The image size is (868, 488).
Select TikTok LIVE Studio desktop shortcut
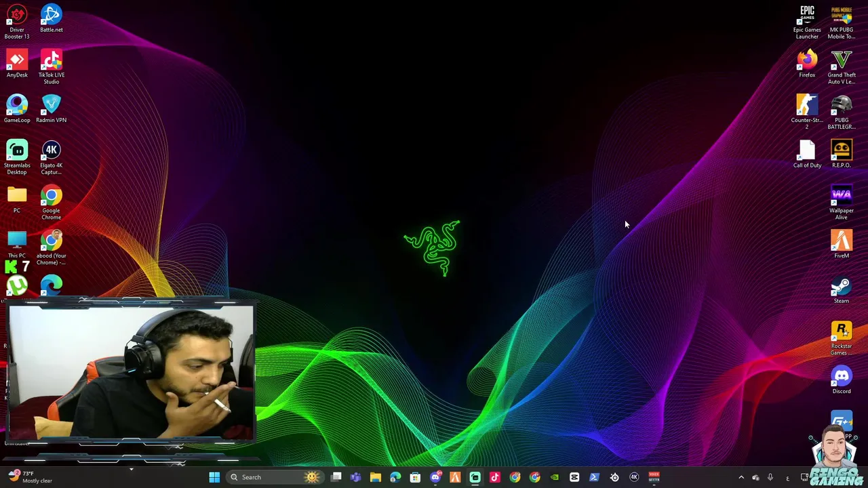tap(52, 66)
